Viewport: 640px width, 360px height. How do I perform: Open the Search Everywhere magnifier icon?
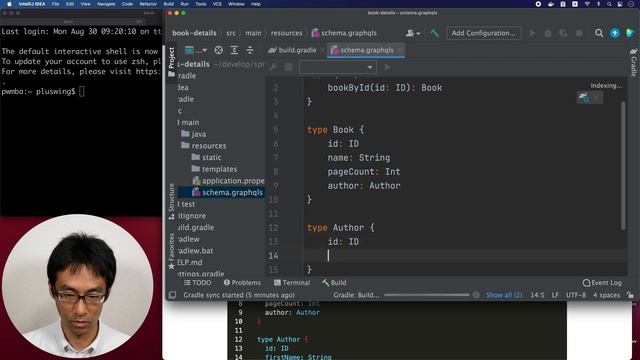tap(599, 33)
